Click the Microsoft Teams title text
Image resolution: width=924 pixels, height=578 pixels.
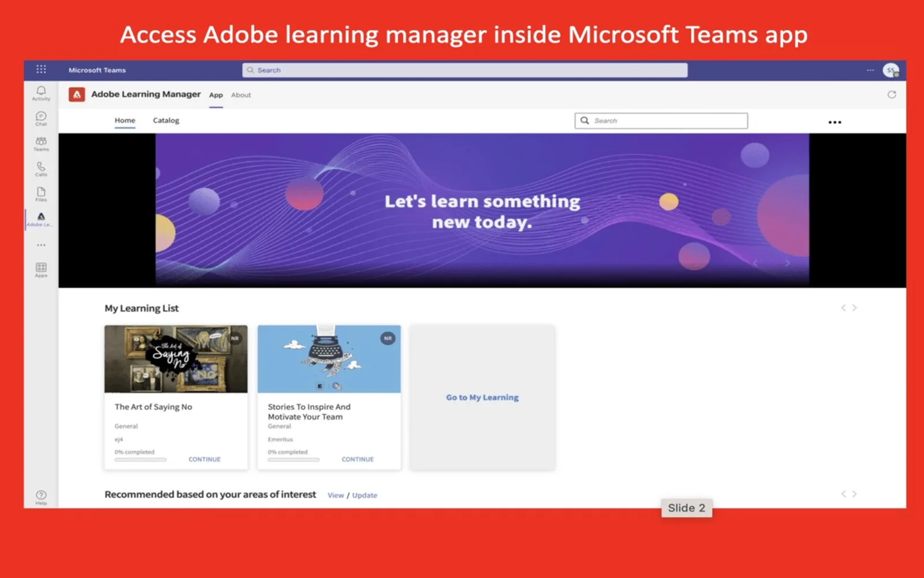[97, 70]
